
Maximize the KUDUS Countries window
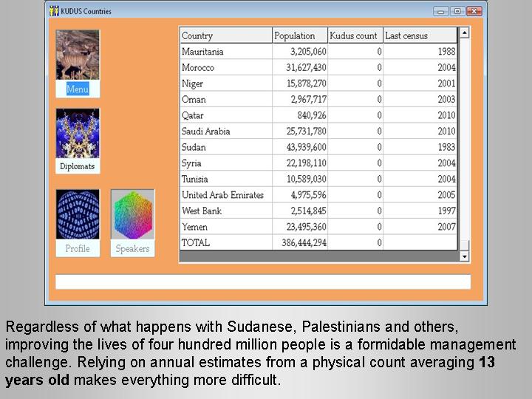[x=457, y=11]
